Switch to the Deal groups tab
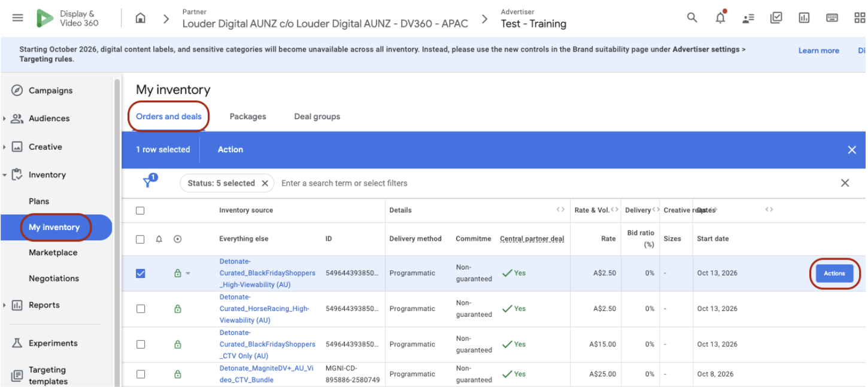The height and width of the screenshot is (387, 868). (x=317, y=117)
